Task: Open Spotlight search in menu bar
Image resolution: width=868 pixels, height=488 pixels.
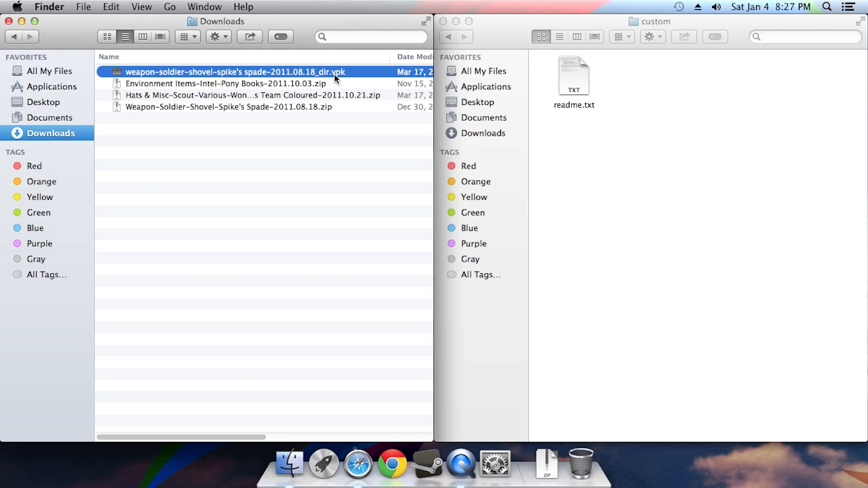Action: [827, 7]
